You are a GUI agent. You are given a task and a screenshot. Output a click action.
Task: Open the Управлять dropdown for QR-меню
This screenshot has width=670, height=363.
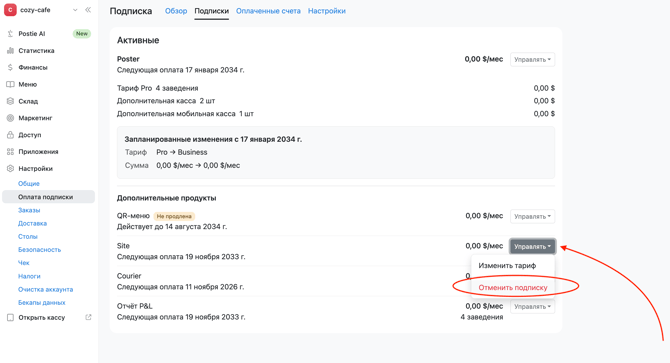(532, 216)
